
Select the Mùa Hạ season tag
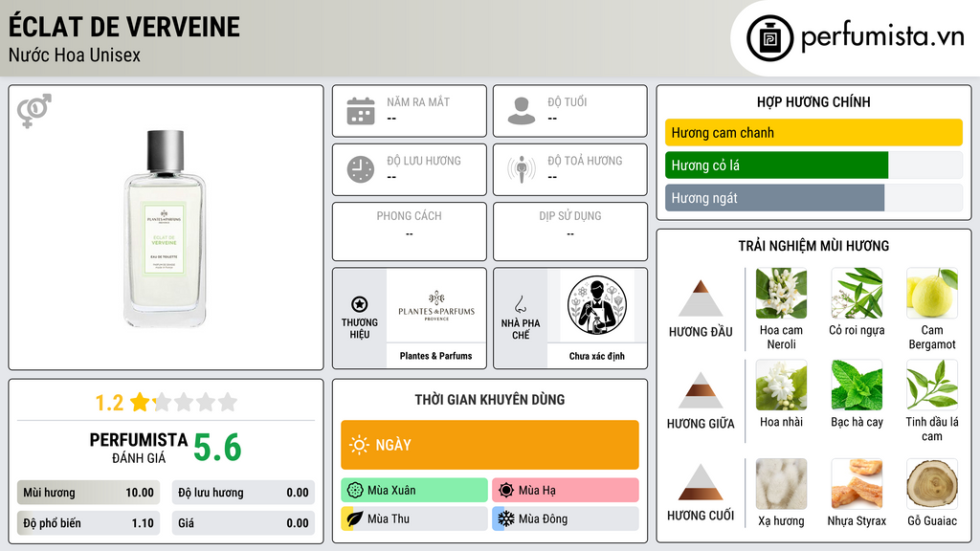point(566,491)
